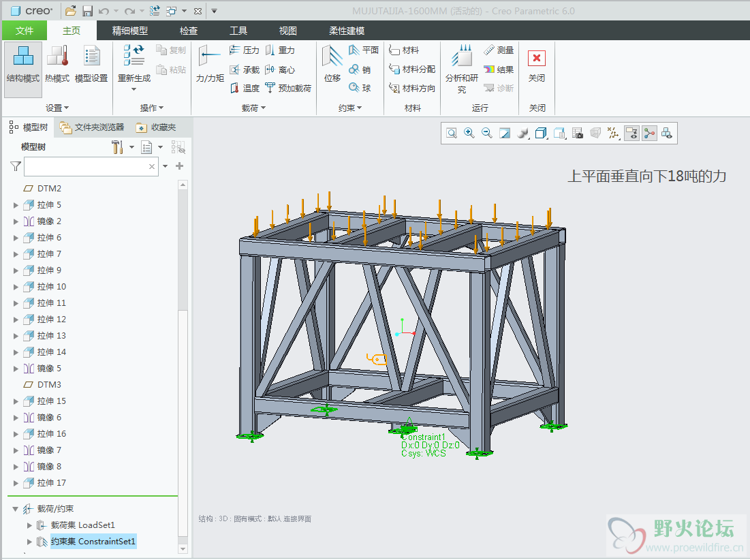Toggle highlighted tree-structure icon in graphics toolbar
750x560 pixels.
(649, 133)
